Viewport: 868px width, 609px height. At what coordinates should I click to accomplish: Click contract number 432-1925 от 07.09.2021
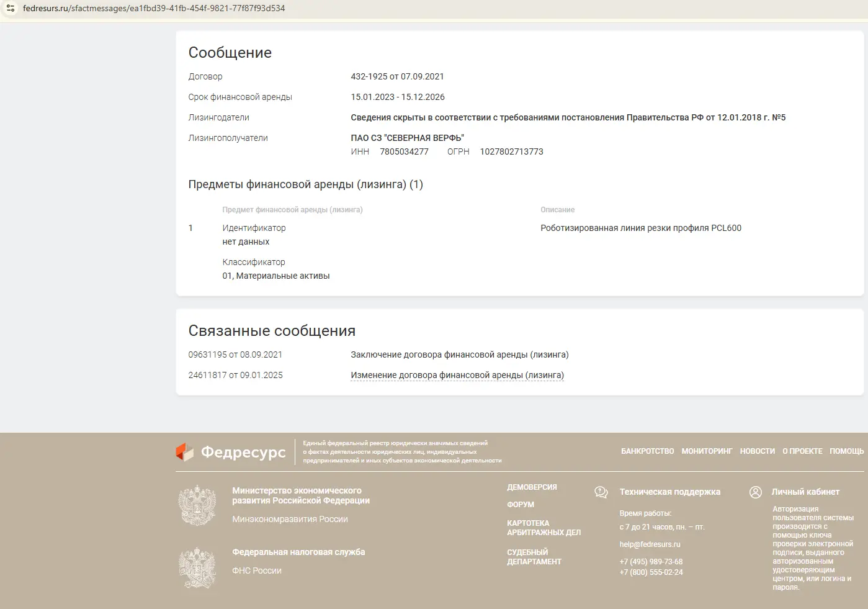point(397,76)
